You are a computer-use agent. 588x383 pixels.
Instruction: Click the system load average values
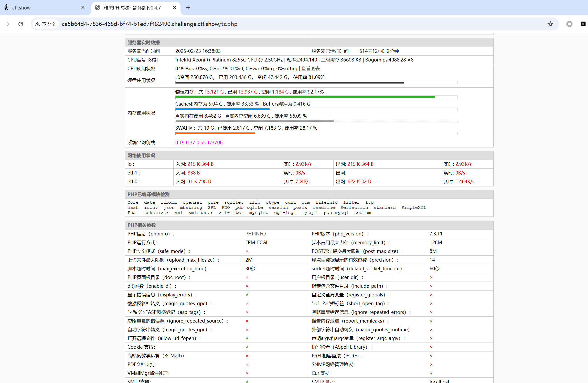tap(199, 142)
